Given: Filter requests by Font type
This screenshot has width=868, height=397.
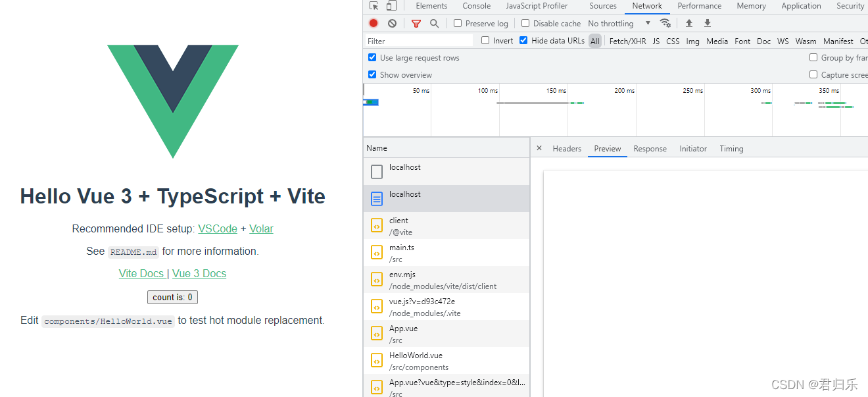Looking at the screenshot, I should [742, 41].
